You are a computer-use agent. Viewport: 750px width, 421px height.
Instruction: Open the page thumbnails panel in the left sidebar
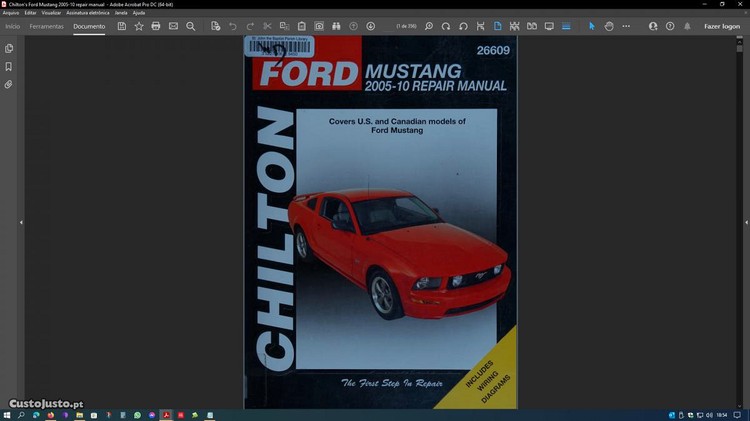pyautogui.click(x=9, y=48)
